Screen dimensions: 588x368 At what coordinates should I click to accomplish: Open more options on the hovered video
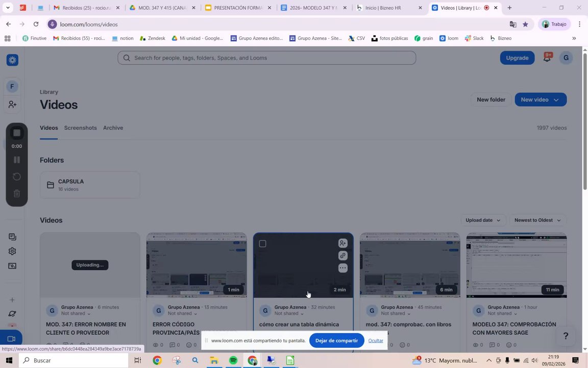[343, 268]
